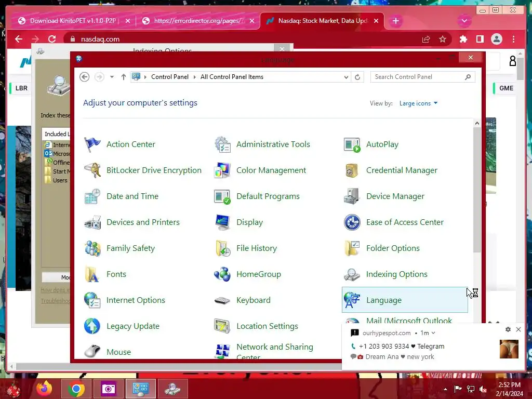Open Action Center flag icon
The image size is (532, 399).
point(92,144)
